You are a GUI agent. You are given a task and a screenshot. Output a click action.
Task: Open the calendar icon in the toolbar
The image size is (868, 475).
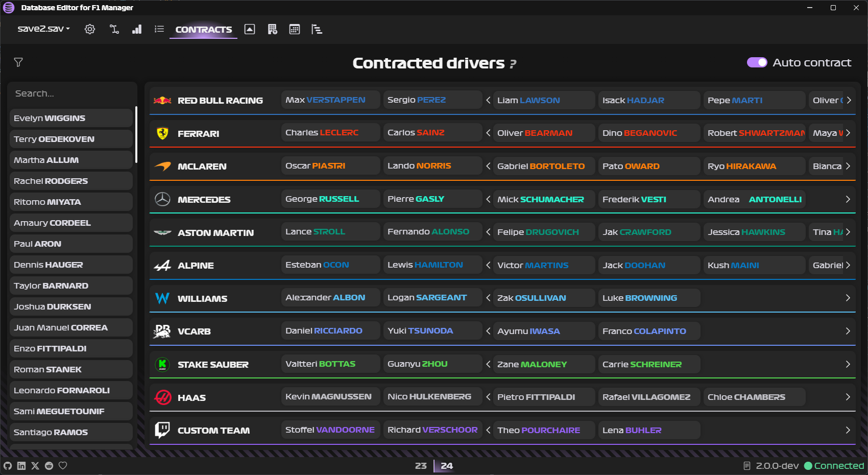click(295, 29)
